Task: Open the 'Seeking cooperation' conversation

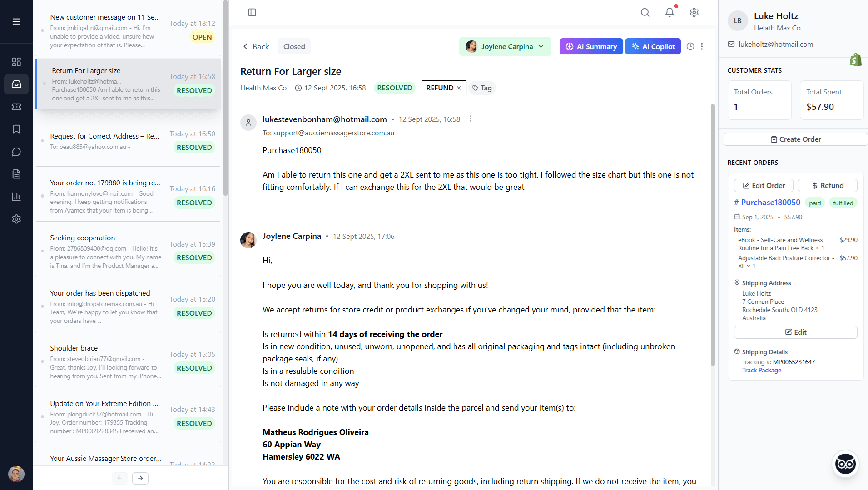Action: click(x=128, y=251)
